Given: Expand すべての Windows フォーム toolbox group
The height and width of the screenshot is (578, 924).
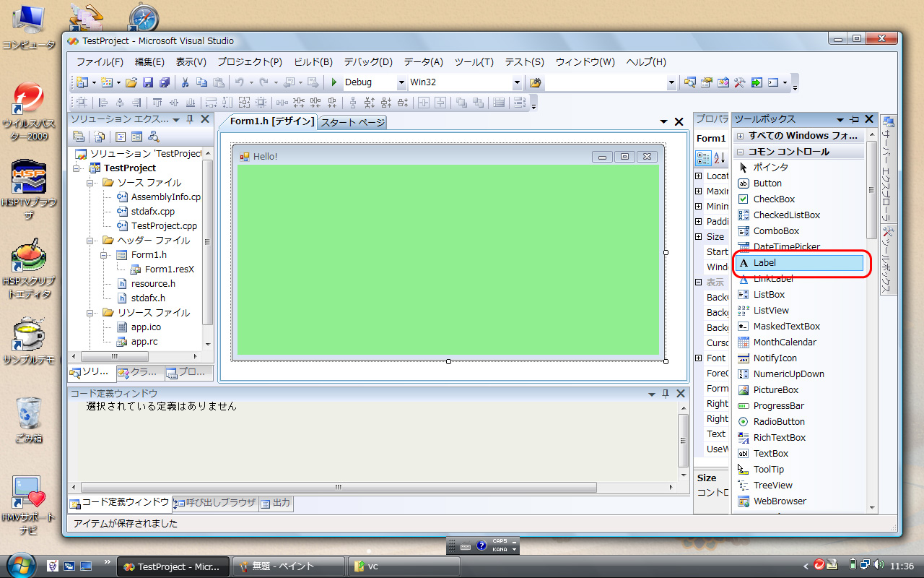Looking at the screenshot, I should pos(740,136).
